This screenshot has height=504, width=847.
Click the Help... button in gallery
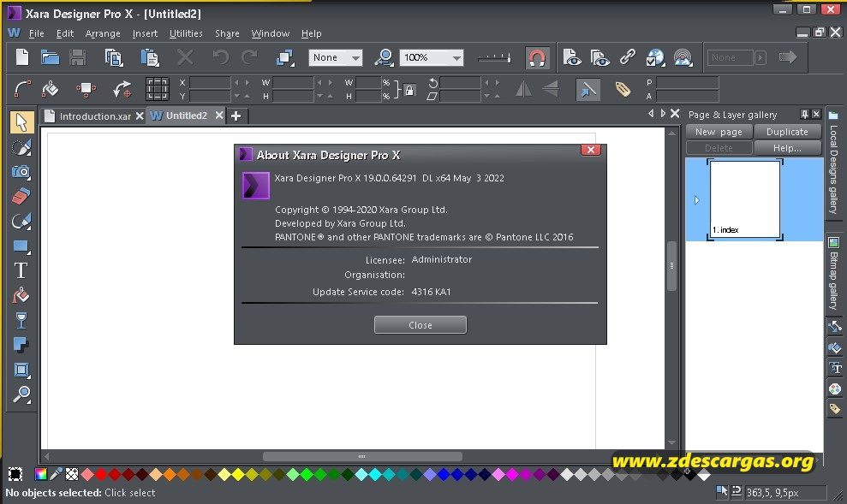[x=787, y=148]
